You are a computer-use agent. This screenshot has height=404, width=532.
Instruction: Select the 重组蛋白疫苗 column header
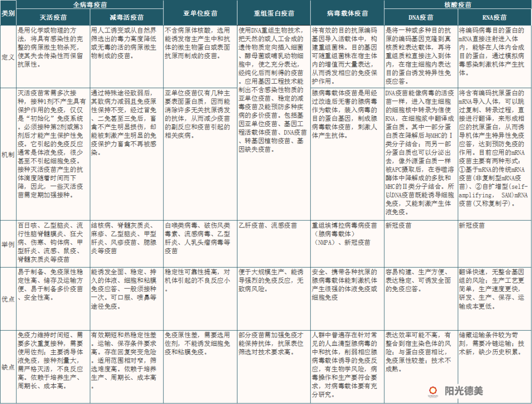pyautogui.click(x=273, y=13)
